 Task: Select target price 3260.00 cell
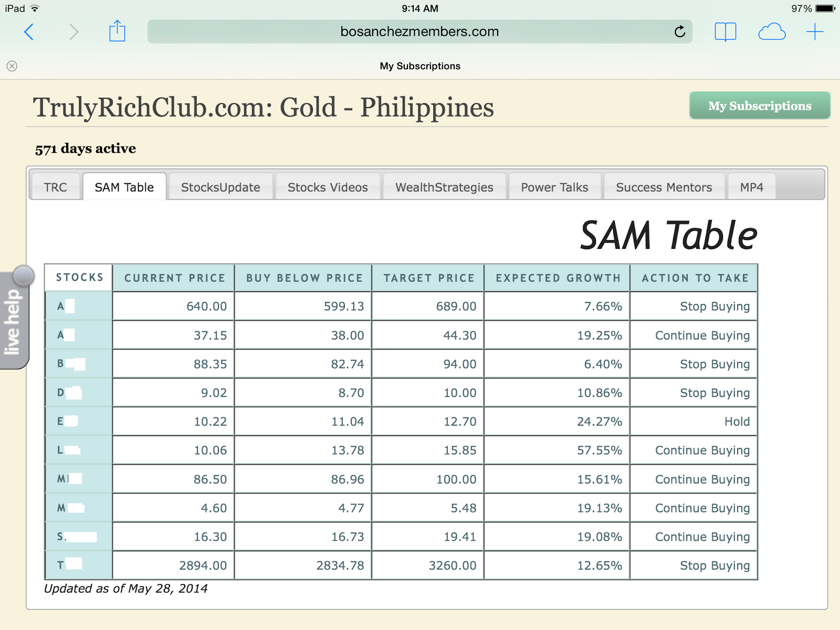click(428, 565)
